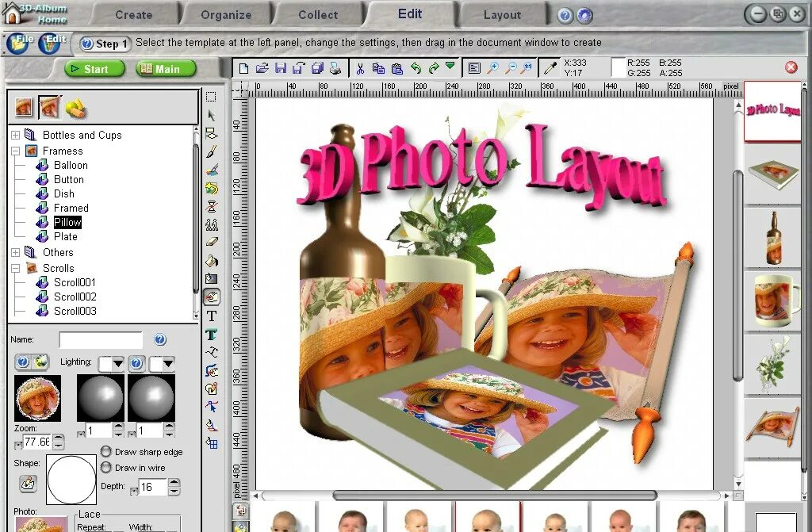Click into the Name input field
The width and height of the screenshot is (812, 532).
click(101, 340)
